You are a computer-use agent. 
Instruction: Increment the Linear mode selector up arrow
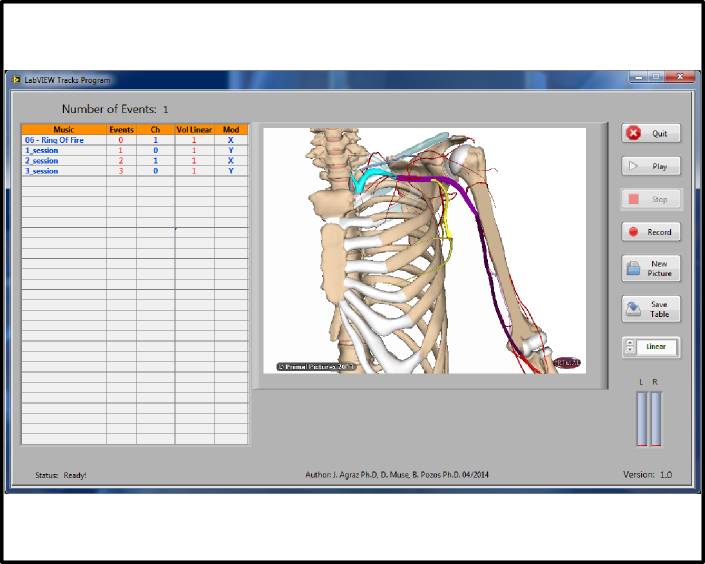tap(629, 343)
